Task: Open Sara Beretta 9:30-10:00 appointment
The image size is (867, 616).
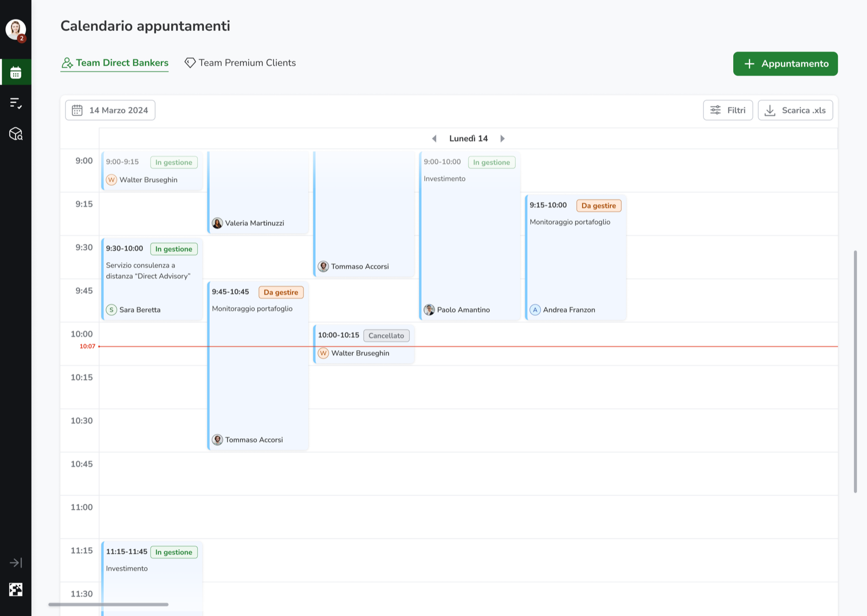Action: (x=152, y=279)
